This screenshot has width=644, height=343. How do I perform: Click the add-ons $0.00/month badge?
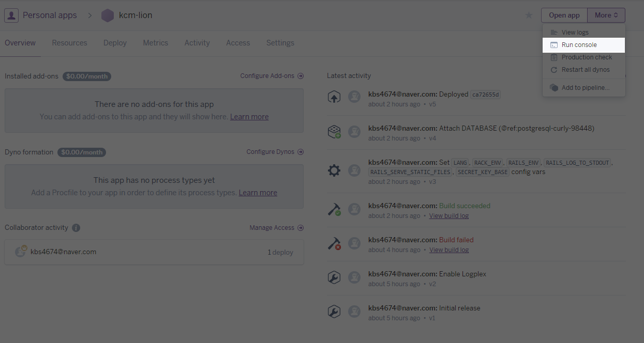click(x=87, y=76)
